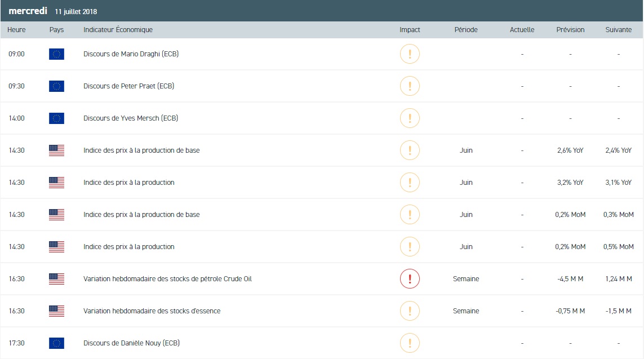Click the US flag beside Crude Oil stocks
The height and width of the screenshot is (359, 644).
coord(56,279)
